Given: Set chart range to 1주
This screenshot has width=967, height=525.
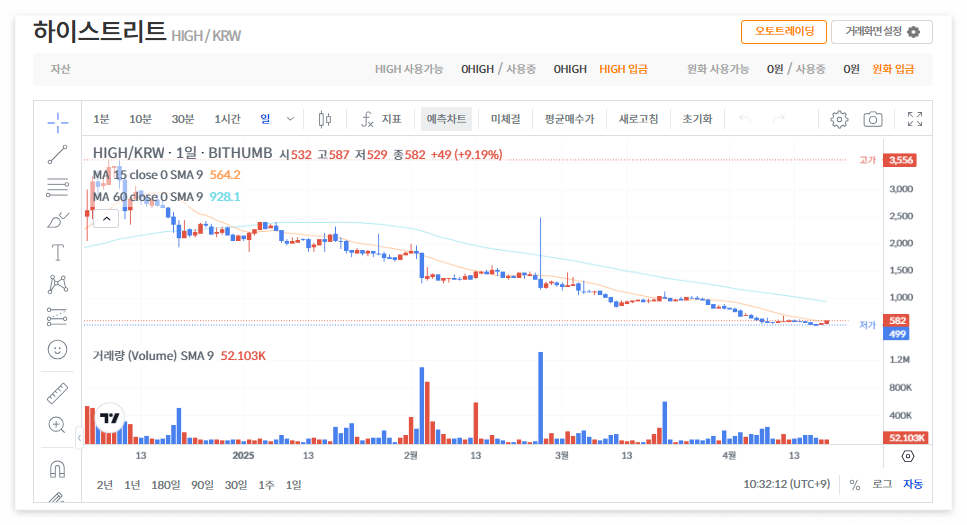Looking at the screenshot, I should (x=266, y=485).
